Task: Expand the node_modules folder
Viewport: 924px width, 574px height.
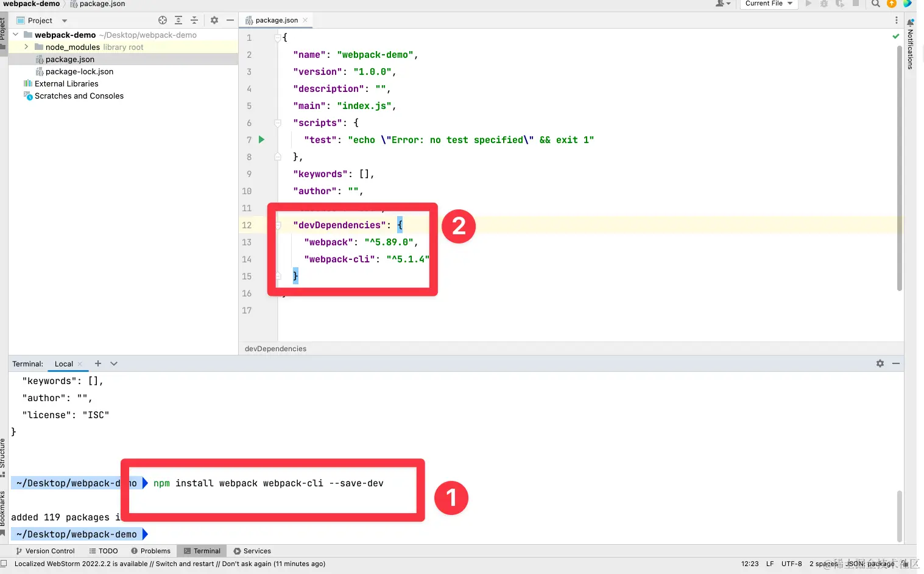Action: (x=26, y=47)
